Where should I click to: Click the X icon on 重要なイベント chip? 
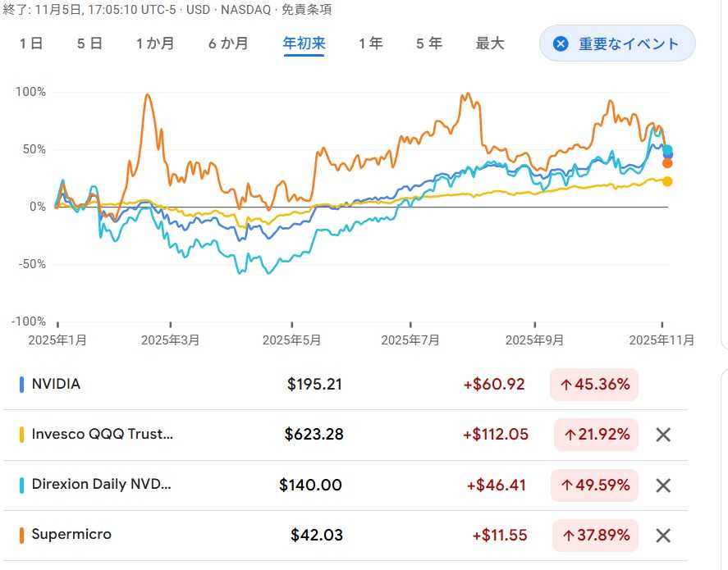[x=561, y=43]
